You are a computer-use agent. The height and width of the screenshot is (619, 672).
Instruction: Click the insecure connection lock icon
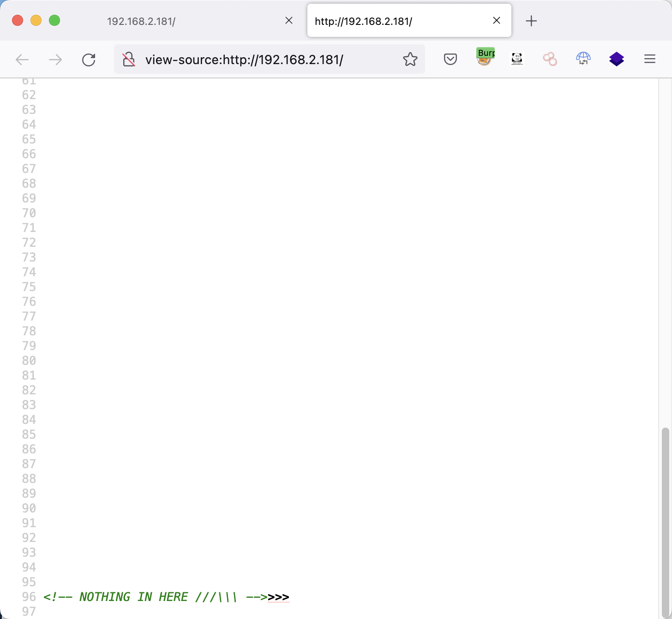point(129,60)
